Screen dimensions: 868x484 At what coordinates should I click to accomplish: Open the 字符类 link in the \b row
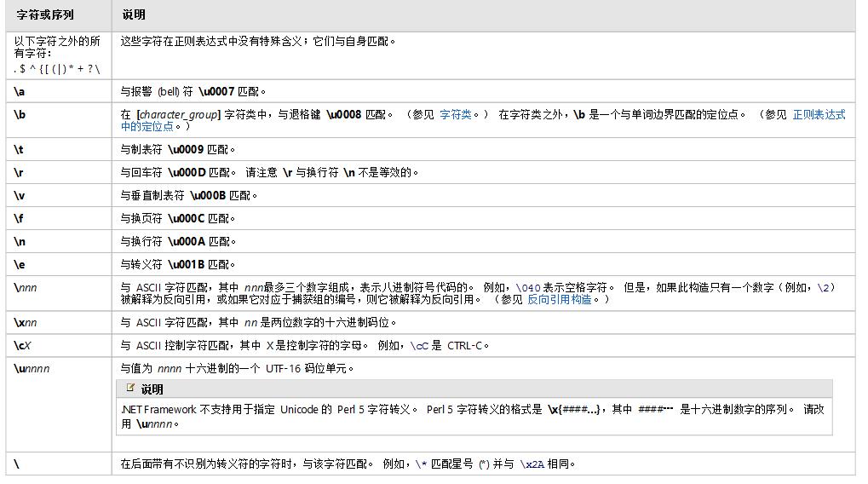coord(455,115)
